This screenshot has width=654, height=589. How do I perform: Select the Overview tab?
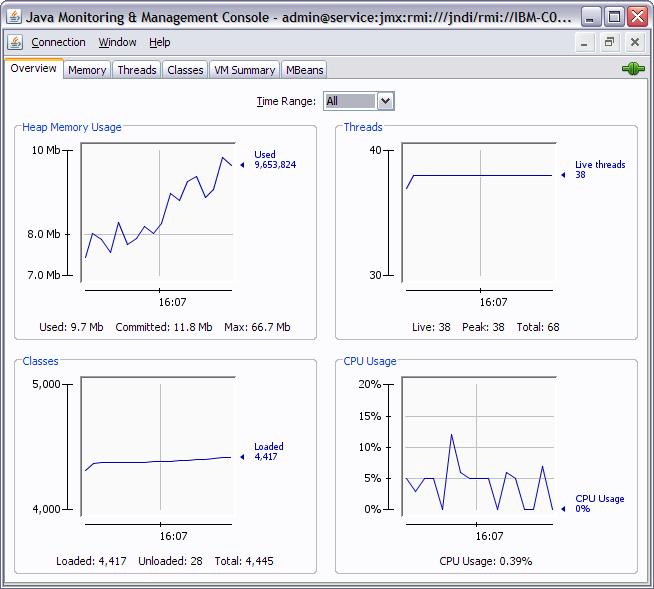click(x=33, y=68)
